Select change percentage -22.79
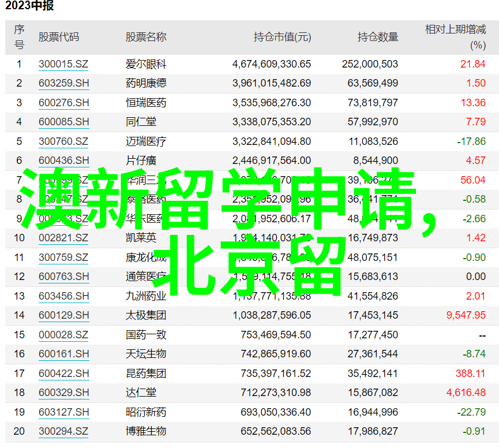Image resolution: width=499 pixels, height=448 pixels. point(471,412)
